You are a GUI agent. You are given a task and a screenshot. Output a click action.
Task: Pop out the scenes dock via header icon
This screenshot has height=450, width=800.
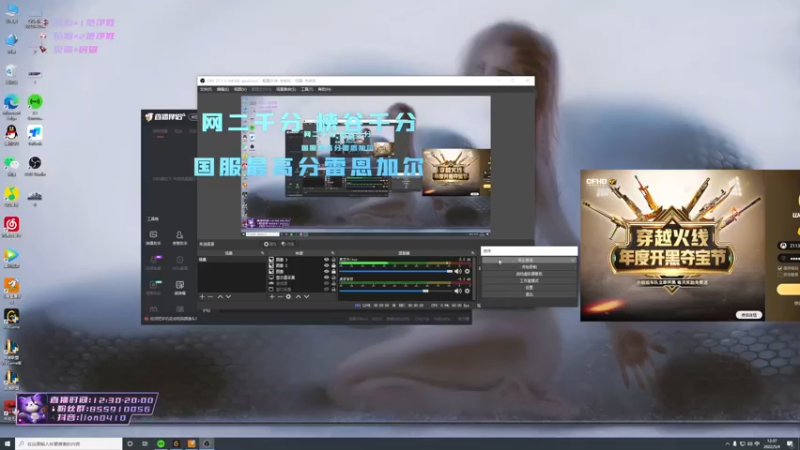(263, 253)
